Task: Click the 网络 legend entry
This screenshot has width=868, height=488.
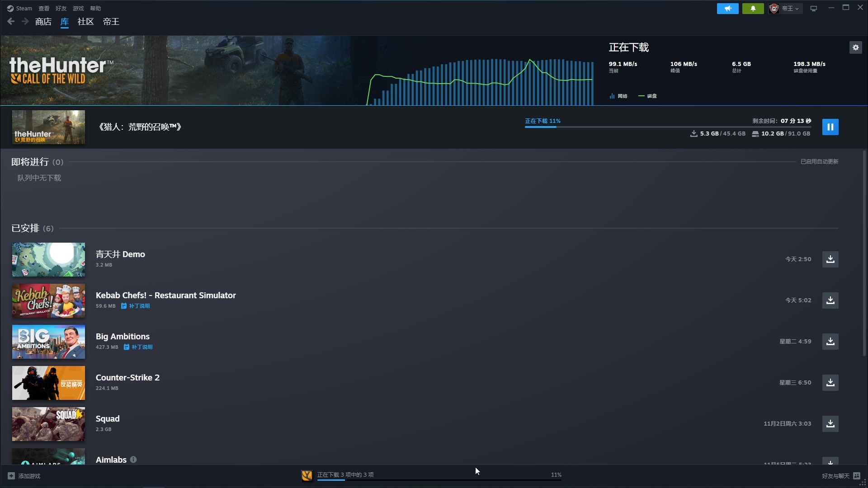Action: [x=618, y=96]
